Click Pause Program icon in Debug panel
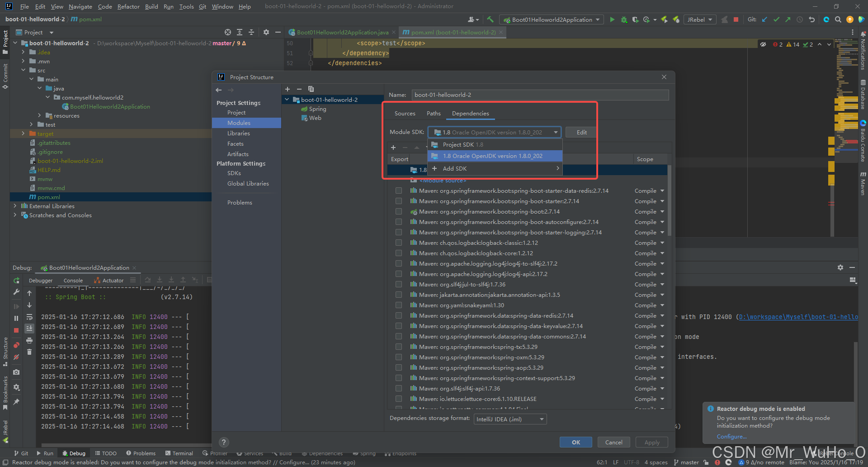868x467 pixels. (16, 318)
